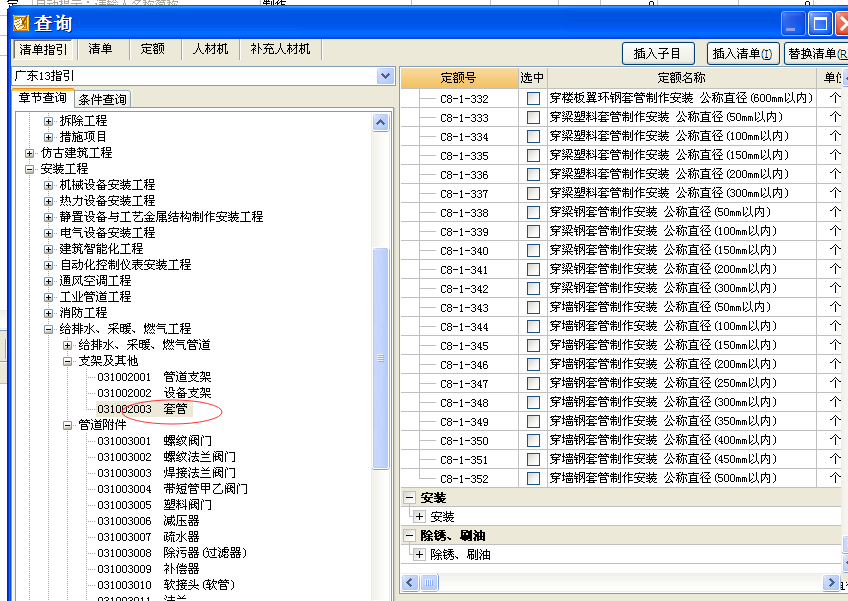Tick the checkbox for C8-1-338
The image size is (848, 601).
pos(533,213)
